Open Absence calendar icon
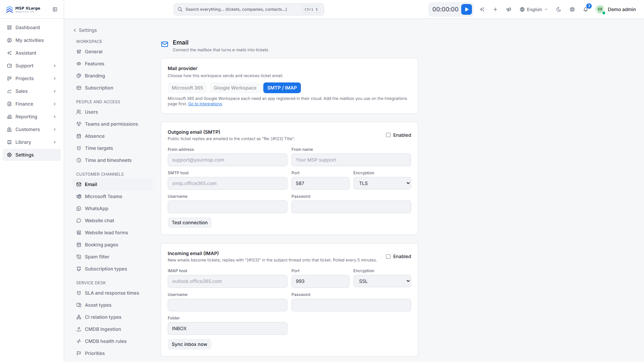The image size is (644, 362). (79, 136)
